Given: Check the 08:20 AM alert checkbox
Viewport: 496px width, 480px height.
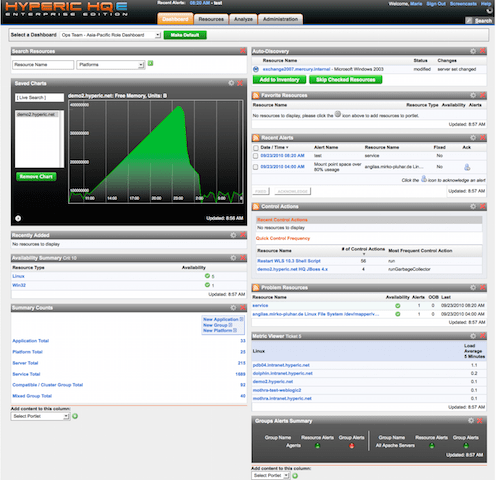Looking at the screenshot, I should pos(256,156).
